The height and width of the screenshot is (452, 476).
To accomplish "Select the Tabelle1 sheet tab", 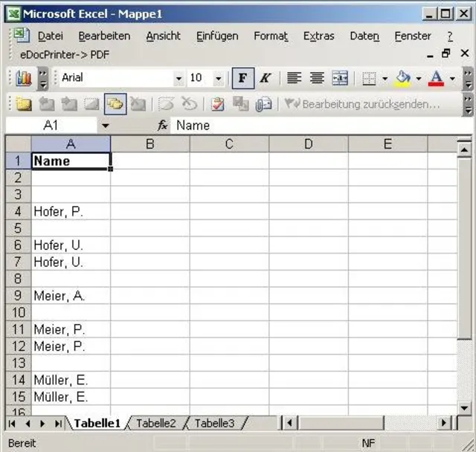I will (97, 423).
